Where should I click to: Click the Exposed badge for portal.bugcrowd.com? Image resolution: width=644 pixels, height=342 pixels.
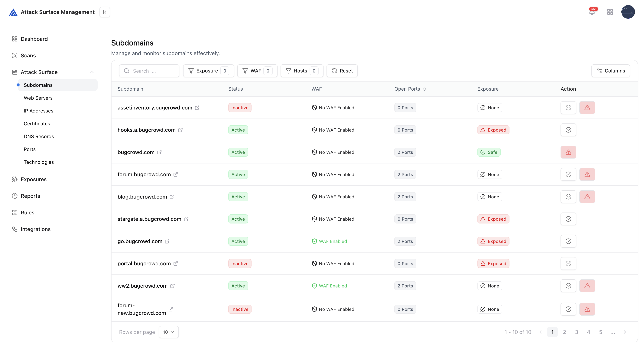click(493, 263)
